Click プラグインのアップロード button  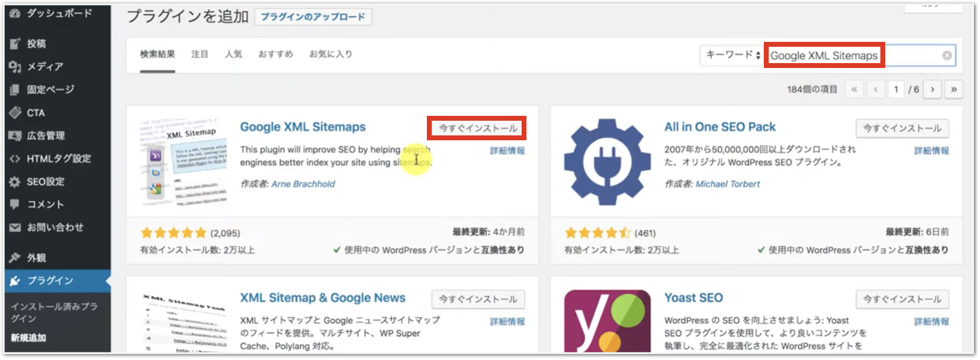point(313,17)
